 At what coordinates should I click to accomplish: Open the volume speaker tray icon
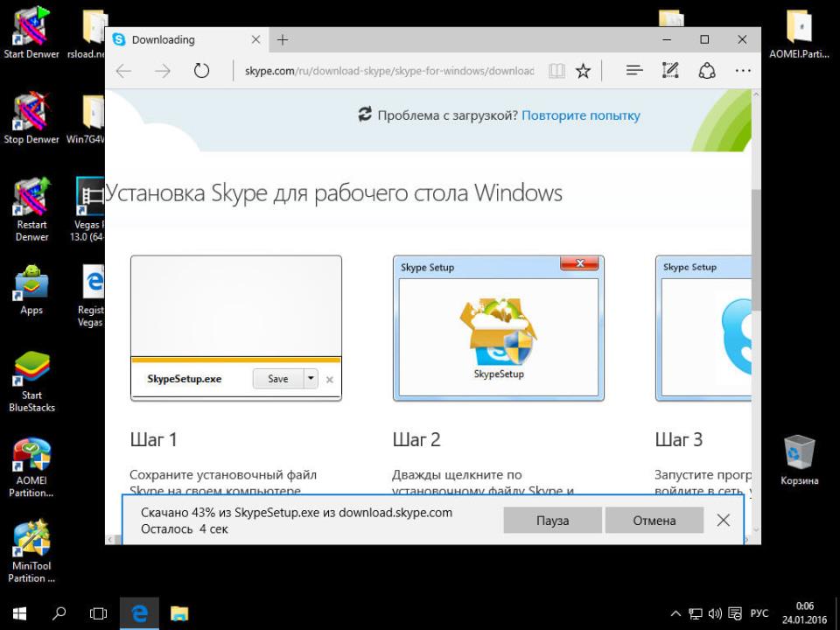715,614
